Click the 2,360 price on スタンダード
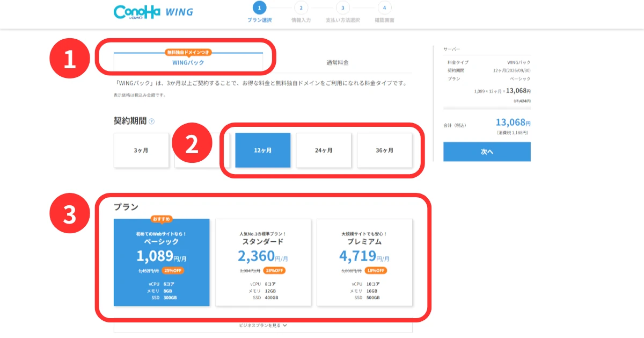Image resolution: width=644 pixels, height=338 pixels. tap(256, 256)
